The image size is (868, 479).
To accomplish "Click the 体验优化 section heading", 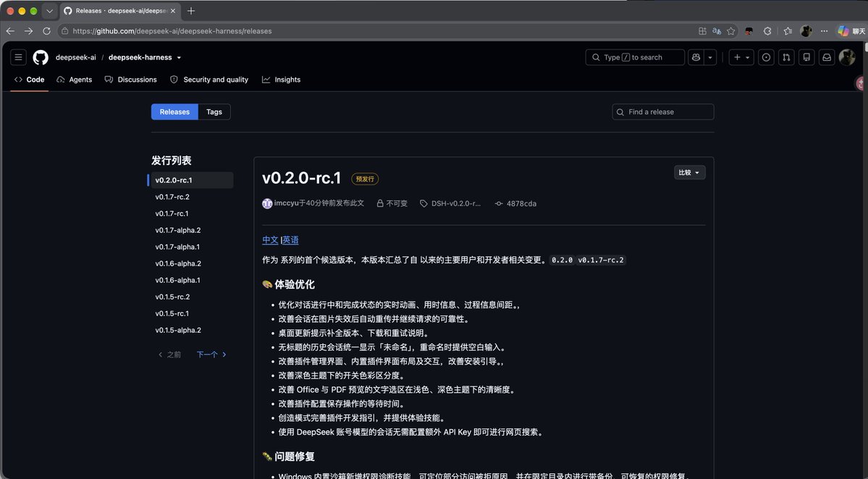I will click(295, 284).
